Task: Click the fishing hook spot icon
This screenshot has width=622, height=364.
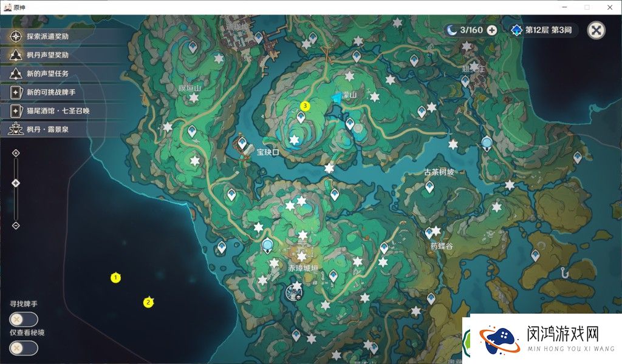Action: point(564,272)
